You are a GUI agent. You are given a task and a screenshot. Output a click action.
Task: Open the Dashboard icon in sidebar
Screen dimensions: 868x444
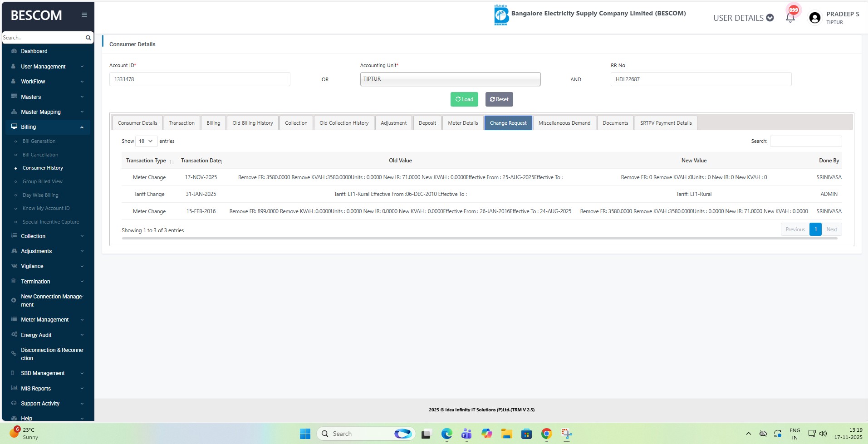tap(14, 51)
